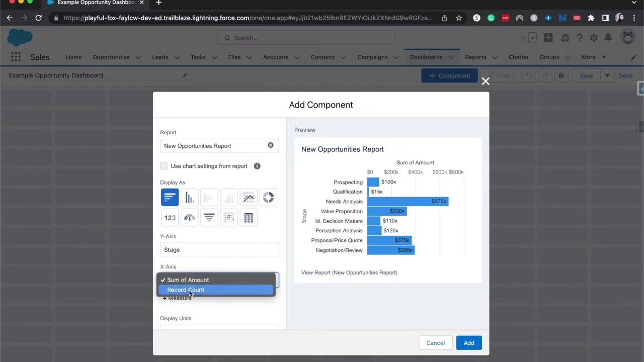Image resolution: width=644 pixels, height=362 pixels.
Task: Select the gauge chart display type
Action: coord(190,218)
